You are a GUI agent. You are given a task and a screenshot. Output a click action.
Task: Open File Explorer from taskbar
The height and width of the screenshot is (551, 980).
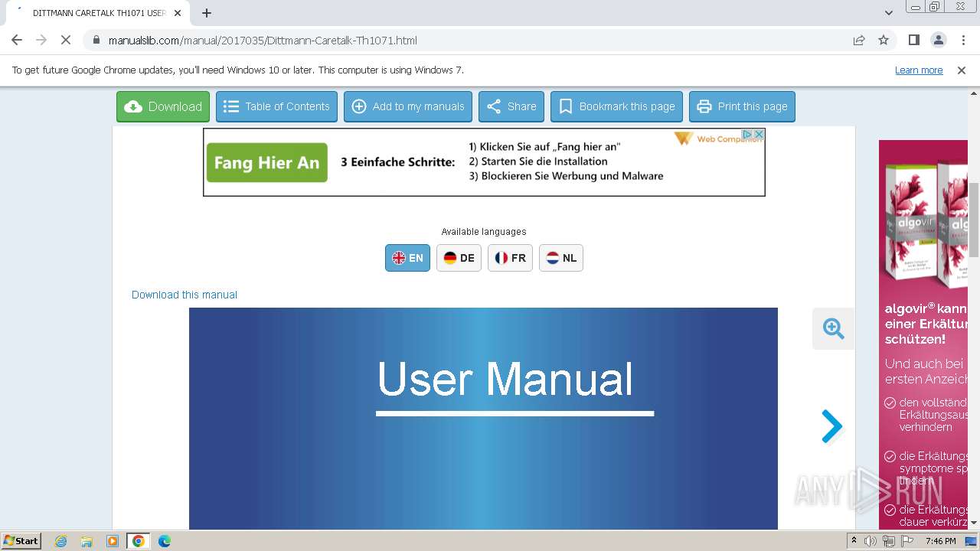pos(87,541)
